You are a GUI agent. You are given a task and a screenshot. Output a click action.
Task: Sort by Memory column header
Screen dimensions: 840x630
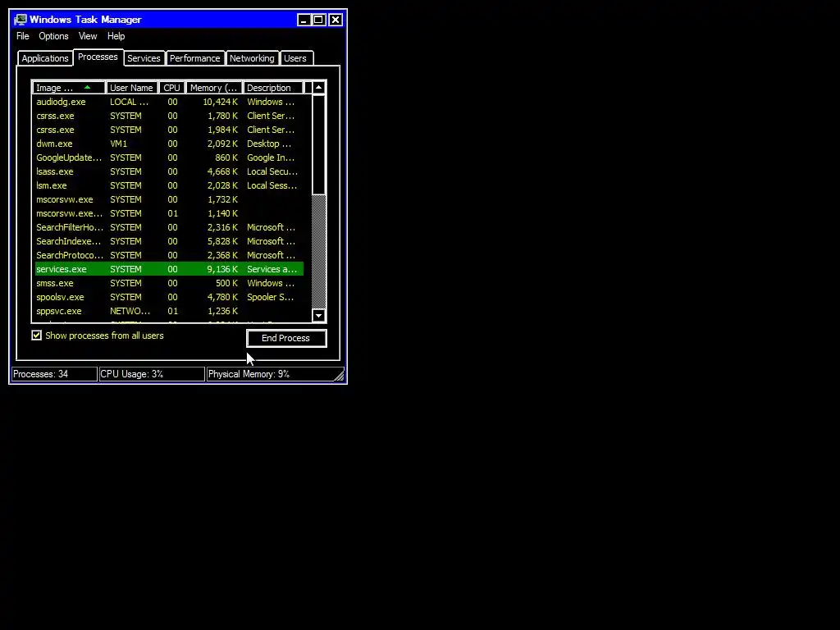click(214, 88)
